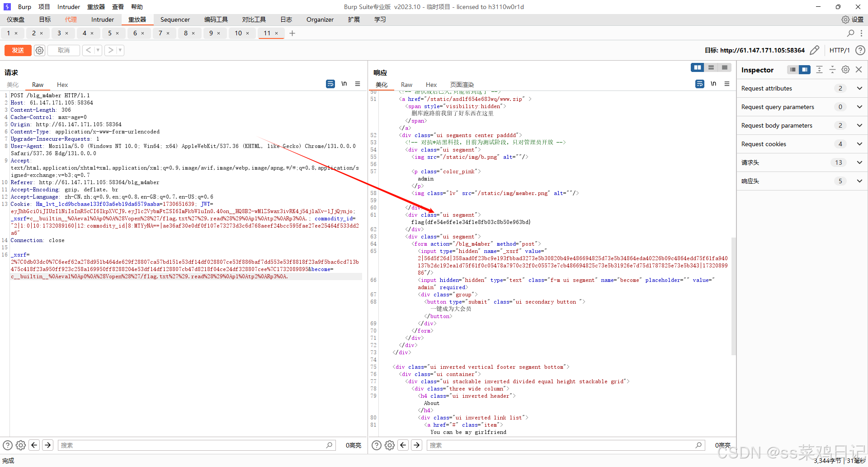Dock Inspector layout left option

click(x=793, y=70)
